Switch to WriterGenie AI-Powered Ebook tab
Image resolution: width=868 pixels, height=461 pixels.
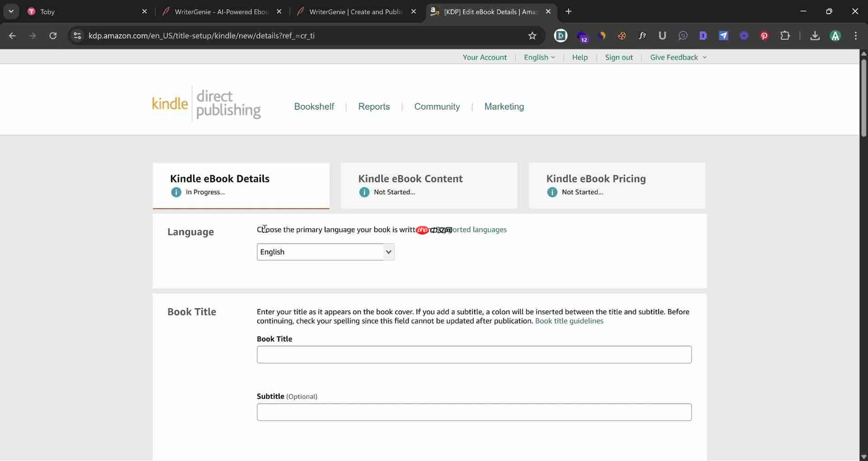click(x=222, y=12)
